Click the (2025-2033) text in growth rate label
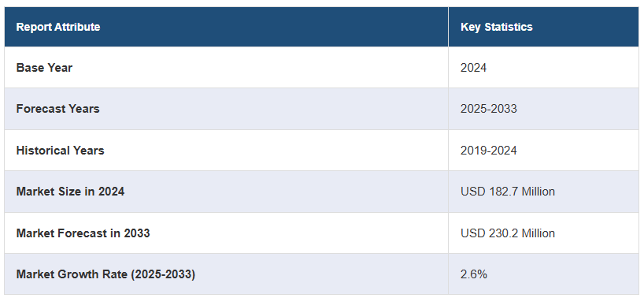 pyautogui.click(x=163, y=274)
